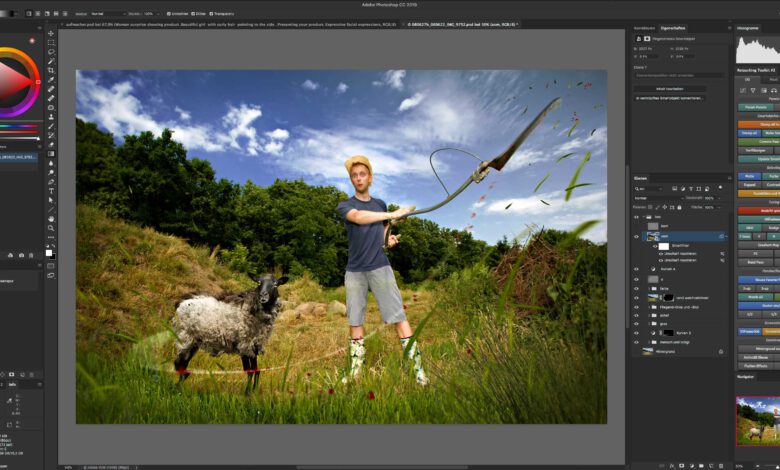
Task: Switch to the Korrekturen tab
Action: coord(645,28)
